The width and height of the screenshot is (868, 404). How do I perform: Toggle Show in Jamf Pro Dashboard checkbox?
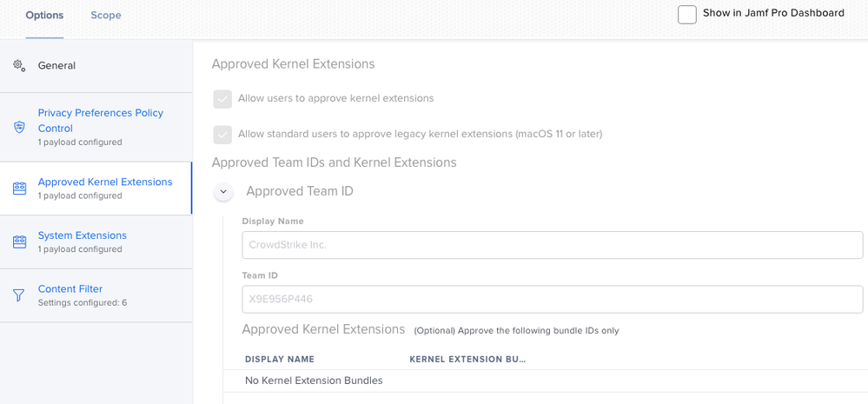pyautogui.click(x=687, y=15)
